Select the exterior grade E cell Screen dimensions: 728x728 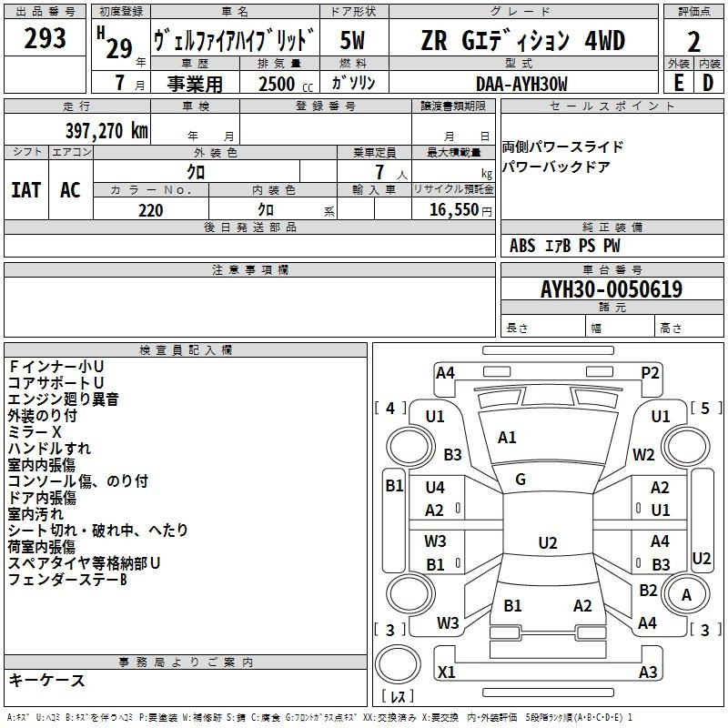click(x=679, y=83)
